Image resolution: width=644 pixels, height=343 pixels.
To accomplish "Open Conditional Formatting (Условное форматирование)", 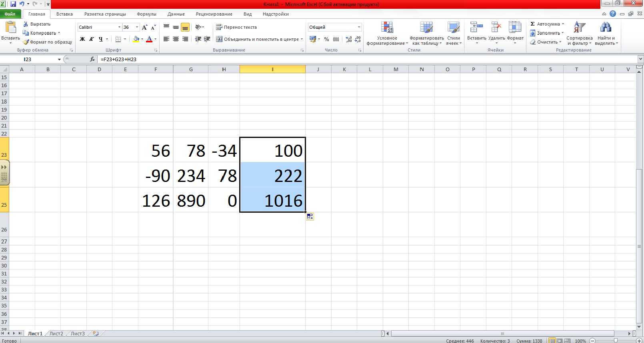I will pos(387,34).
